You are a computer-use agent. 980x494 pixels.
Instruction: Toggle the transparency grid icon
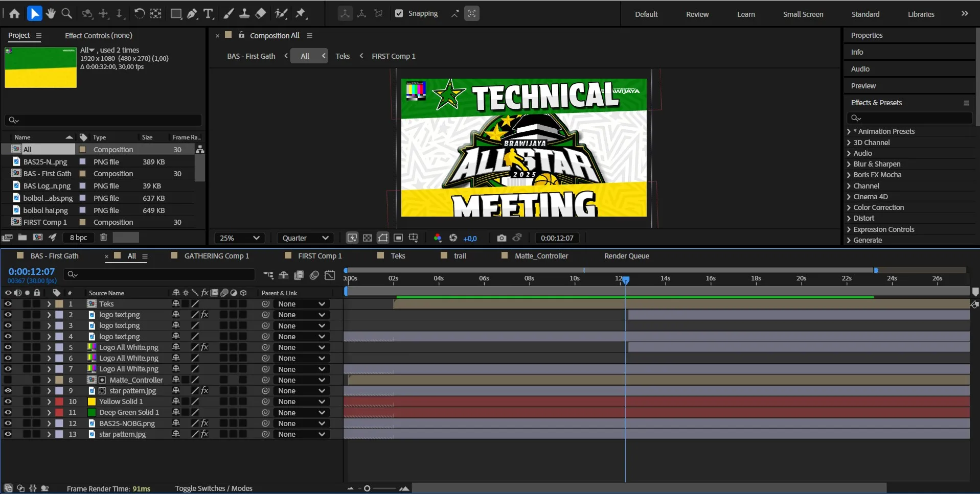point(368,238)
